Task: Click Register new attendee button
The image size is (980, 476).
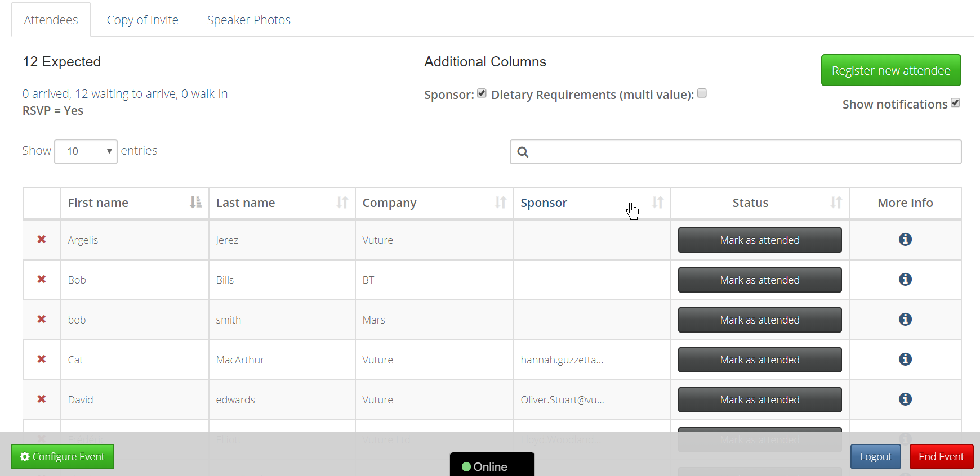Action: [891, 70]
